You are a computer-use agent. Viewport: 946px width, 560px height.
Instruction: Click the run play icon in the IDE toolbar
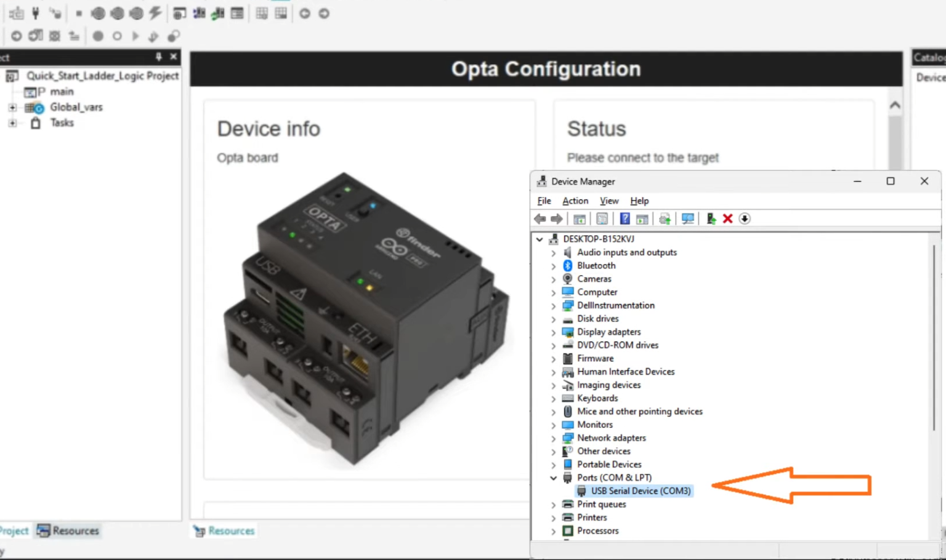(x=135, y=36)
